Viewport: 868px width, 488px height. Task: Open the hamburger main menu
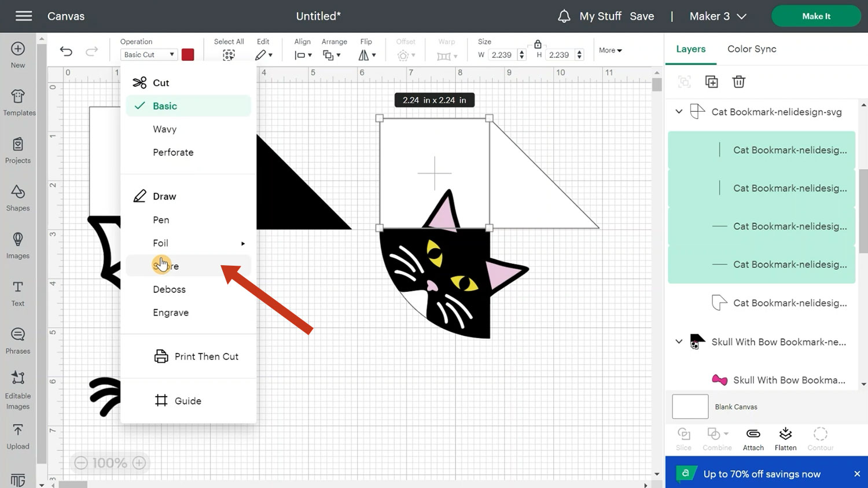(24, 16)
